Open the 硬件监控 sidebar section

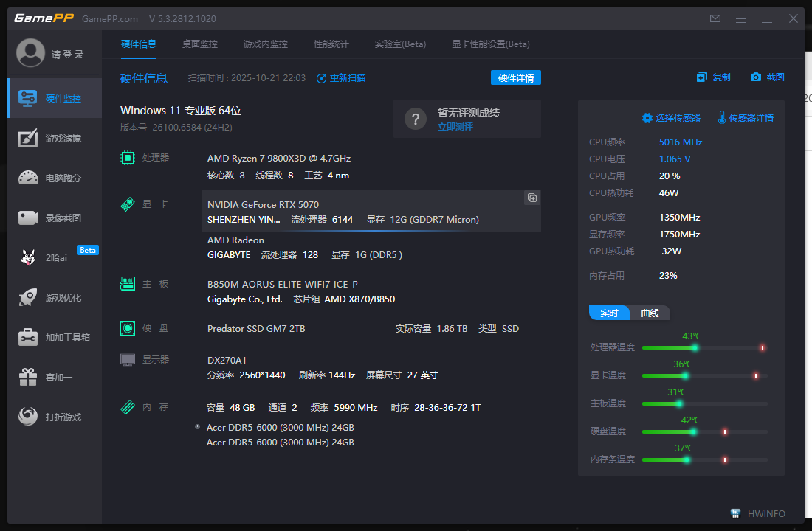pos(55,98)
